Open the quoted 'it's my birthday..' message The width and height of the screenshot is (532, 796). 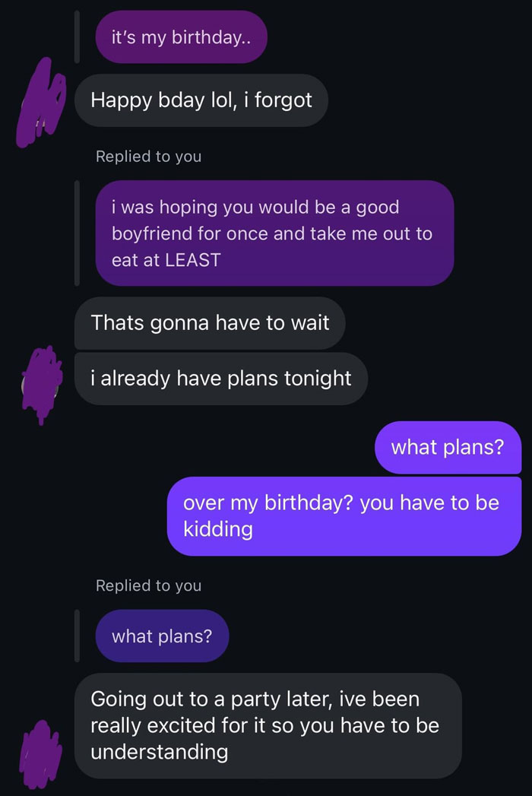coord(180,36)
